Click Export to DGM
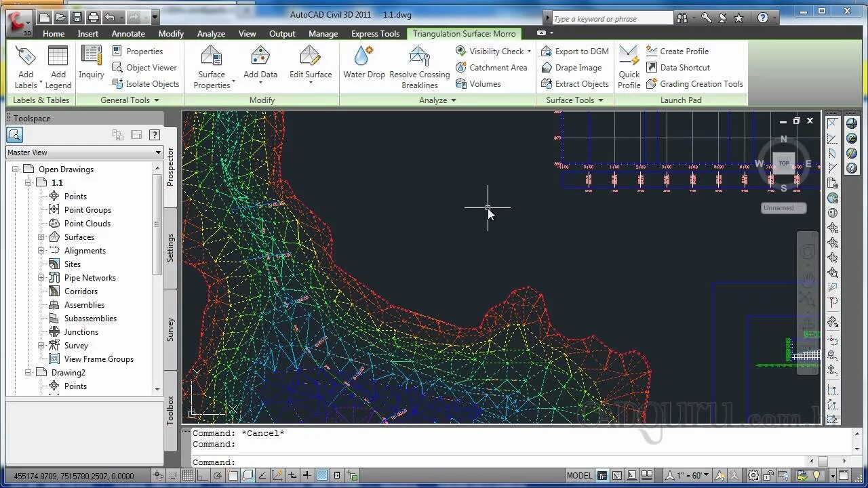Screen dimensions: 868x488 (574, 52)
